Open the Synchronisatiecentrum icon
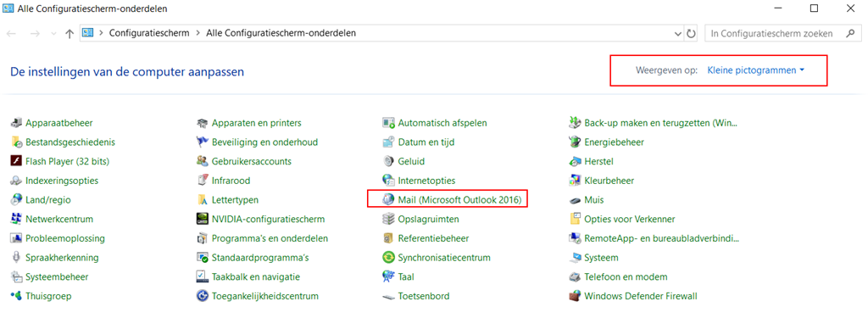 388,258
